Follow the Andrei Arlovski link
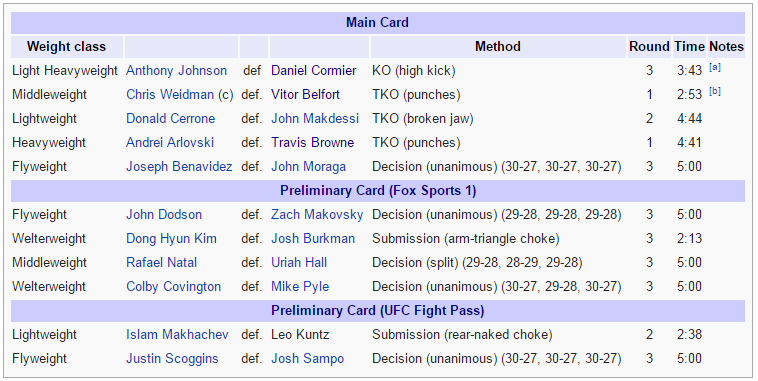 [170, 143]
